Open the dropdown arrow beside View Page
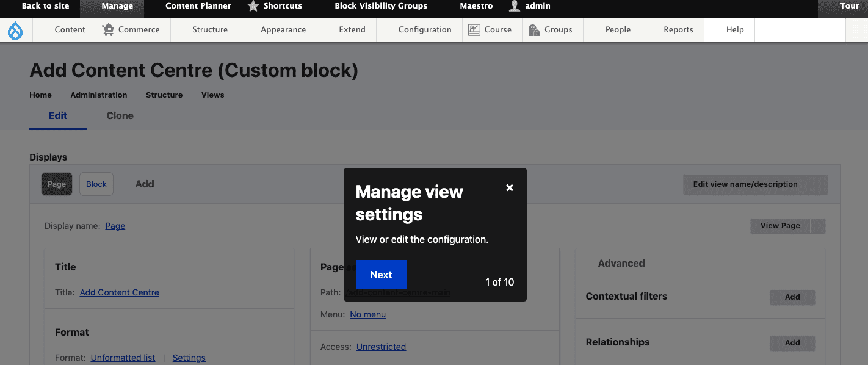The image size is (868, 365). (818, 226)
